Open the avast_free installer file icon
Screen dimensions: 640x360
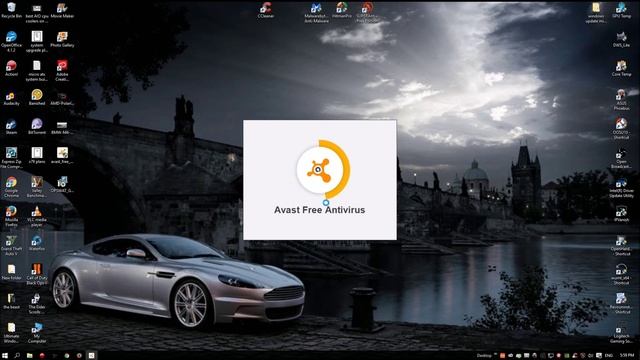[62, 156]
